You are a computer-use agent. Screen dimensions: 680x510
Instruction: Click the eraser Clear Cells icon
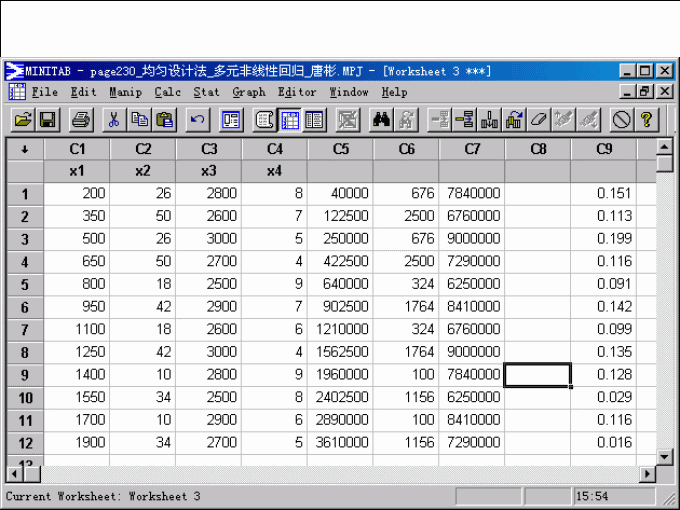click(x=539, y=120)
